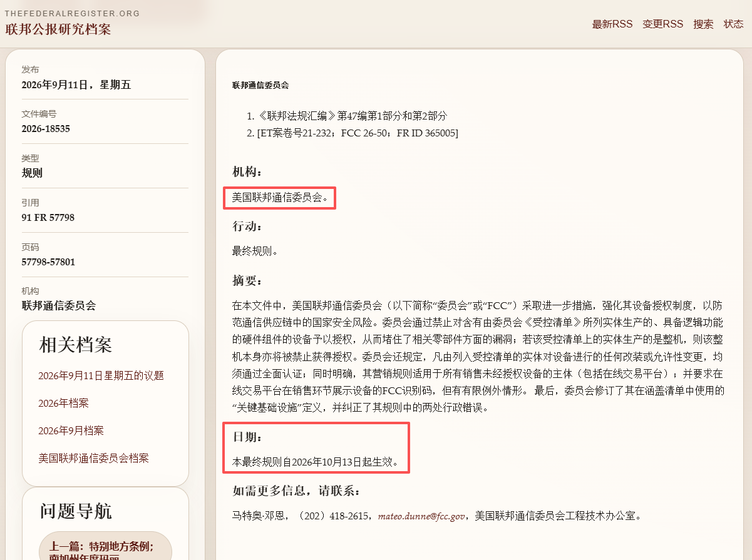Open 2026年9月11日星期五的议题 link
The height and width of the screenshot is (560, 752).
pos(101,375)
